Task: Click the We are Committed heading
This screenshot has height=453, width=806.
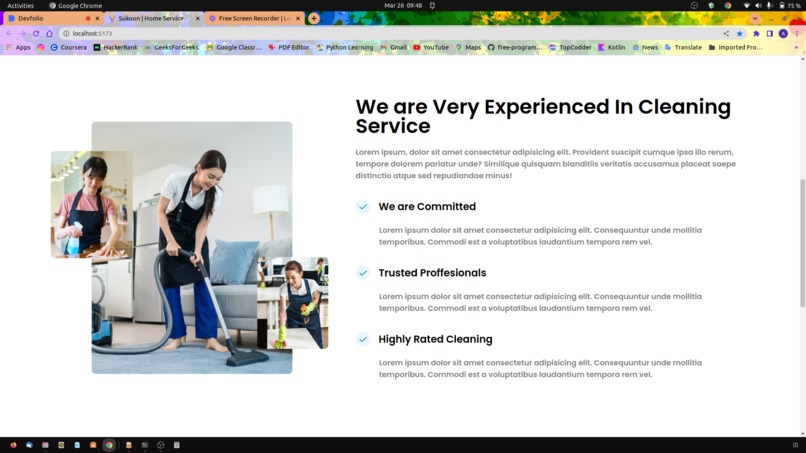Action: point(427,207)
